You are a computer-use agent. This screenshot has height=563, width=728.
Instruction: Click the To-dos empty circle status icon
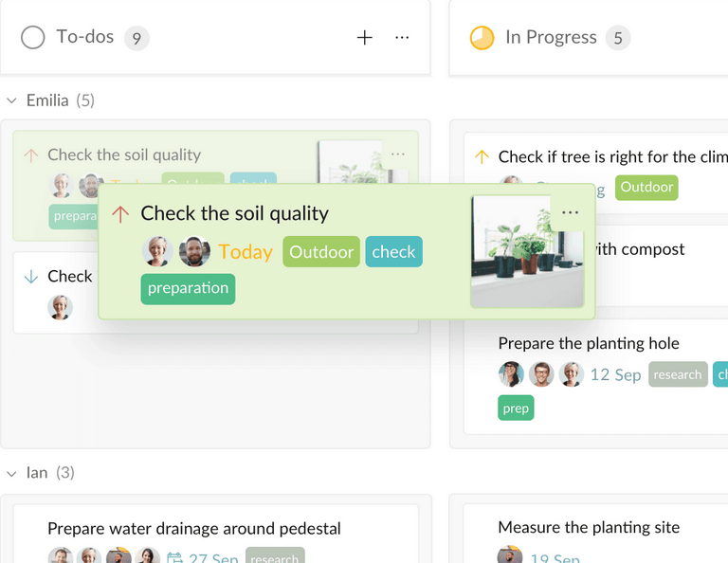point(33,38)
